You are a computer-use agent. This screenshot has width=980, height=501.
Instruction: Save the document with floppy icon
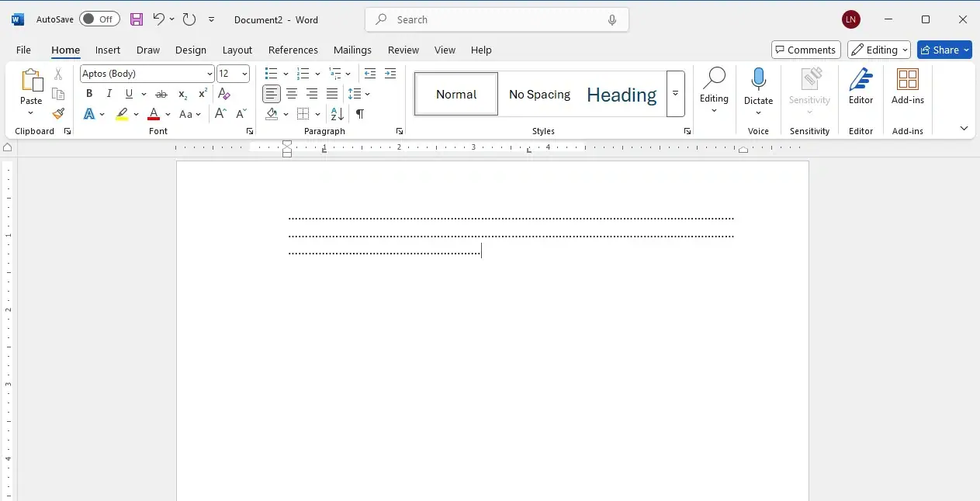click(137, 19)
